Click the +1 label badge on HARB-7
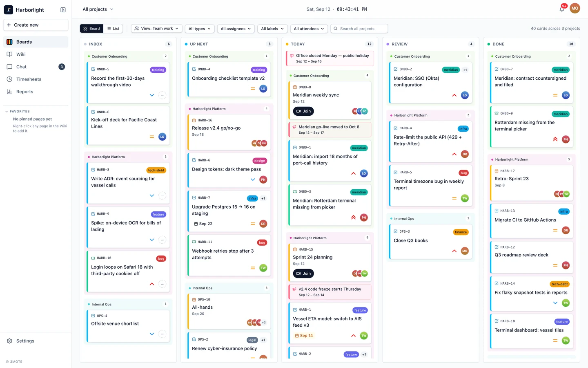The height and width of the screenshot is (368, 588). (x=263, y=198)
